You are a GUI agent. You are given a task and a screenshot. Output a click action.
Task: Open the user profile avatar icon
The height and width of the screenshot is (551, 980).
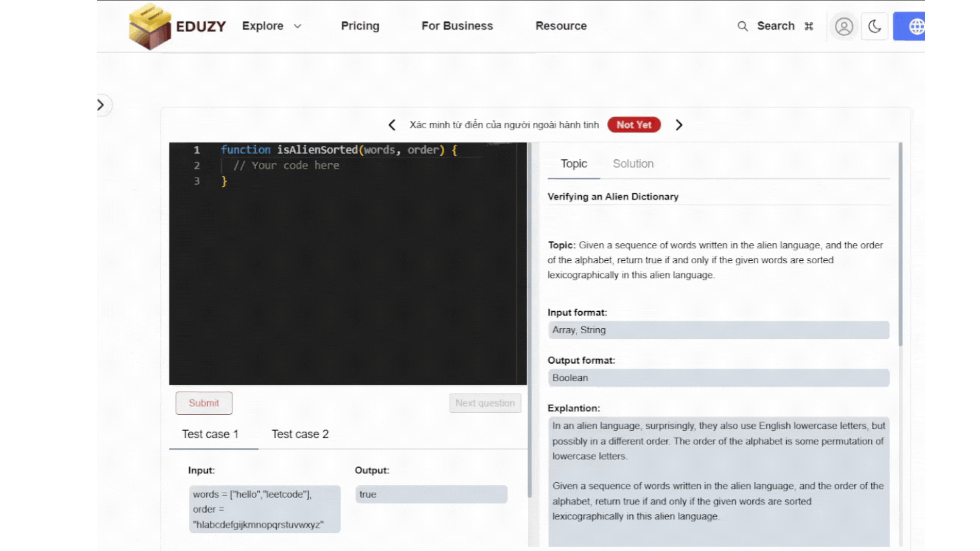(x=844, y=27)
